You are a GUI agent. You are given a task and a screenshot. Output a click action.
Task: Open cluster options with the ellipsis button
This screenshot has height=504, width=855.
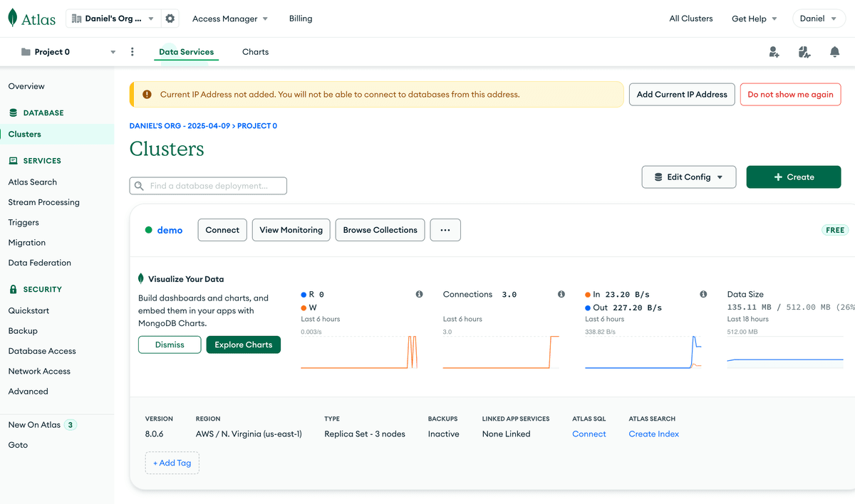coord(445,229)
